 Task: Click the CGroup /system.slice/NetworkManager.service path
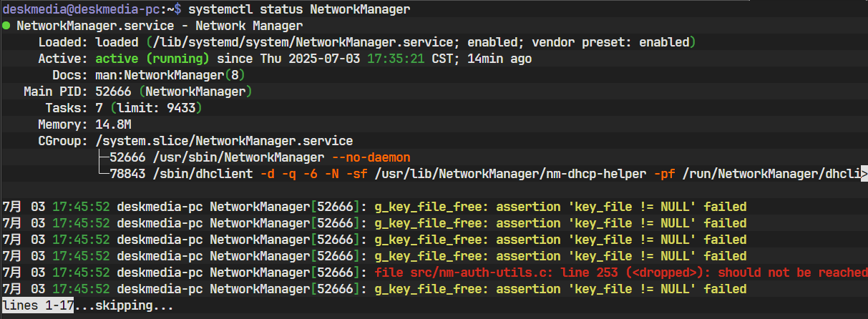tap(224, 141)
